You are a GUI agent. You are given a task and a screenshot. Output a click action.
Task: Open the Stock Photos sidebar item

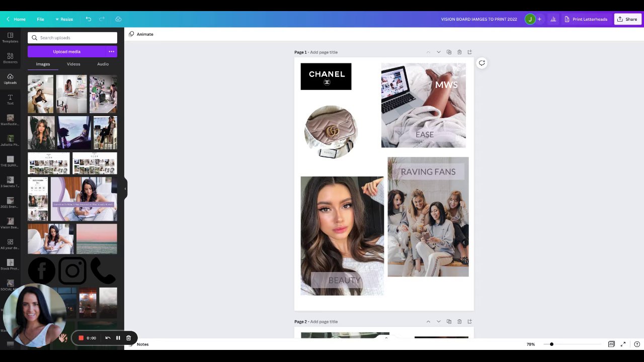pyautogui.click(x=10, y=265)
